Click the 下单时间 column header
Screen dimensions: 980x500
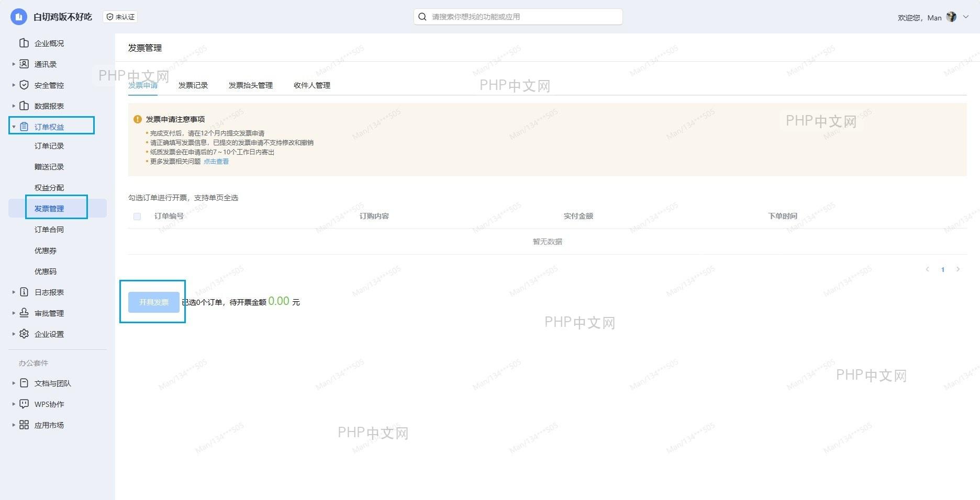[783, 216]
